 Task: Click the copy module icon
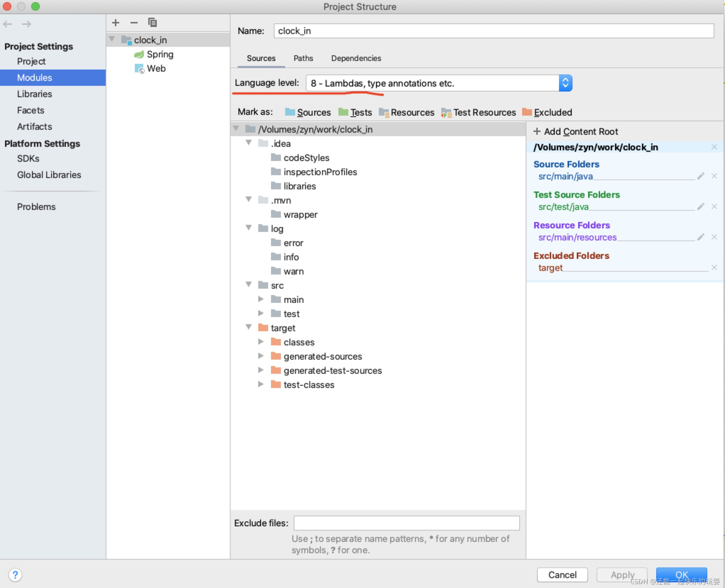coord(152,23)
